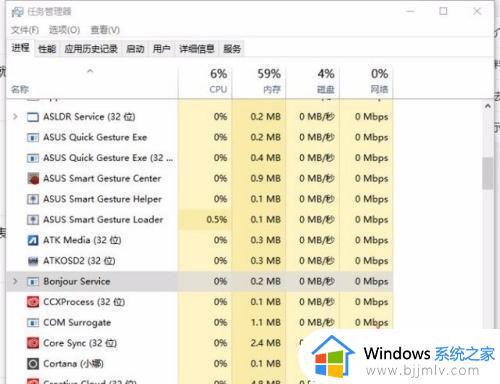This screenshot has width=500, height=384.
Task: Click the red Core Sync icon
Action: click(x=33, y=343)
